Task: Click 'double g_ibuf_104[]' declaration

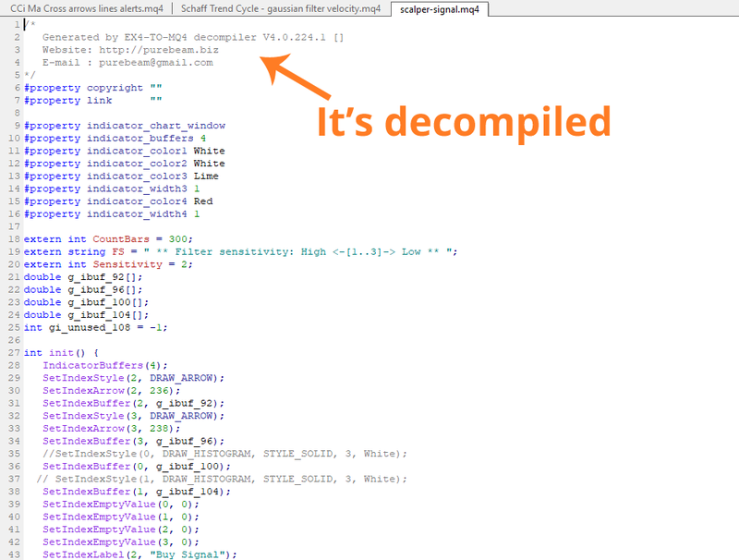Action: 86,315
